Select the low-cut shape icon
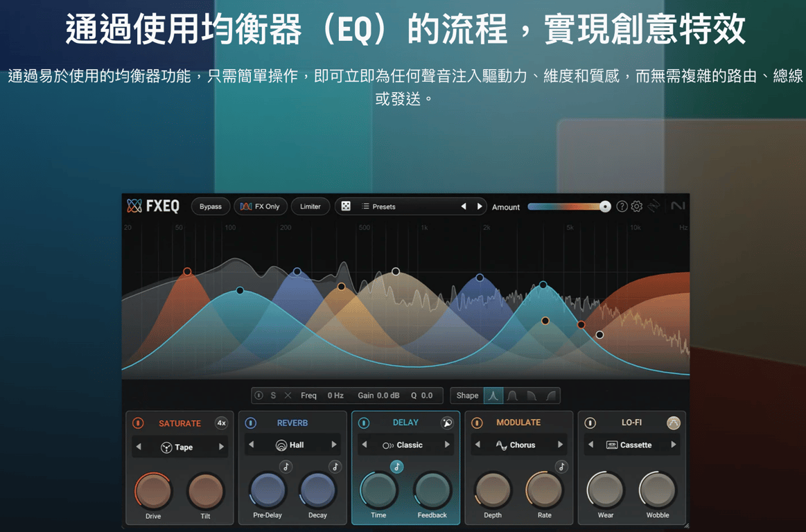This screenshot has width=806, height=532. tap(550, 396)
